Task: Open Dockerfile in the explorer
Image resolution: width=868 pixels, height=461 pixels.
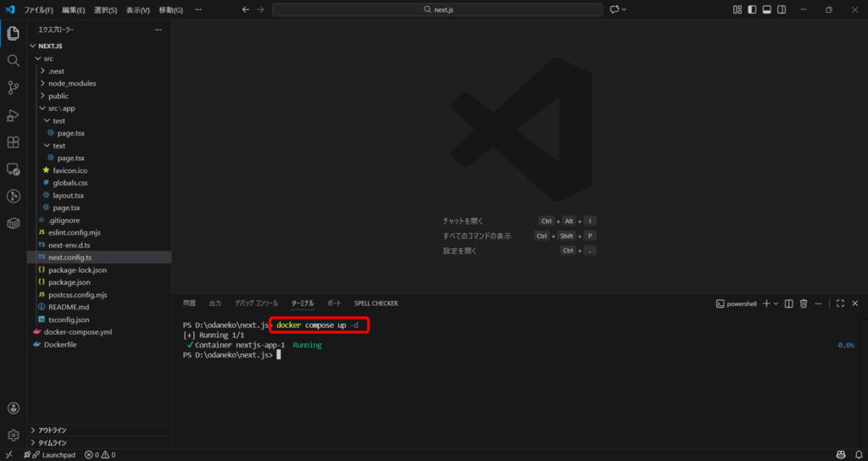Action: pos(60,344)
